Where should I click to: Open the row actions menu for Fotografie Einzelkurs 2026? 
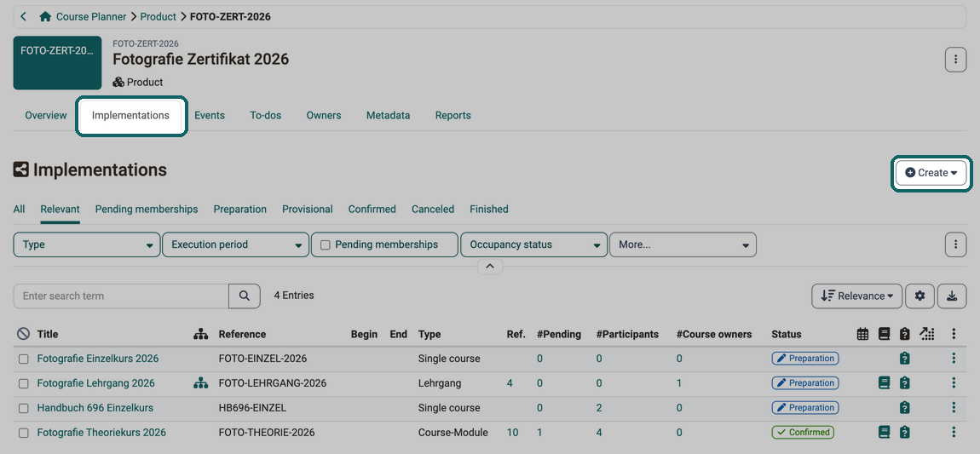pos(954,359)
